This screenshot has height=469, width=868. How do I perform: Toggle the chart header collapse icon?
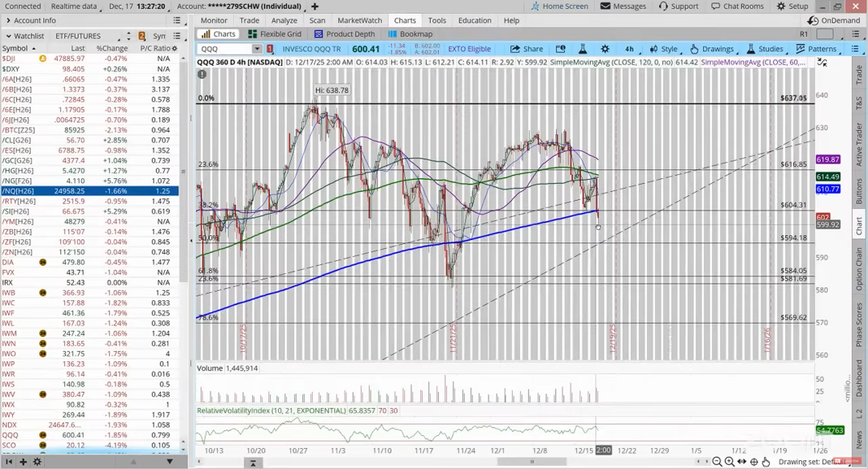822,63
